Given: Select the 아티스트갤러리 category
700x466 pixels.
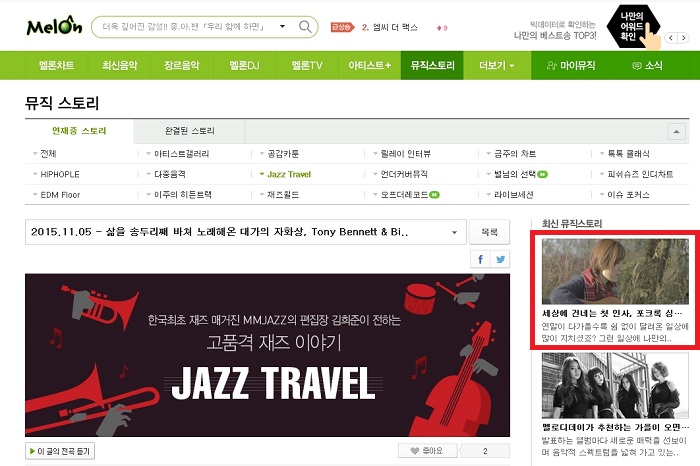Looking at the screenshot, I should coord(182,154).
